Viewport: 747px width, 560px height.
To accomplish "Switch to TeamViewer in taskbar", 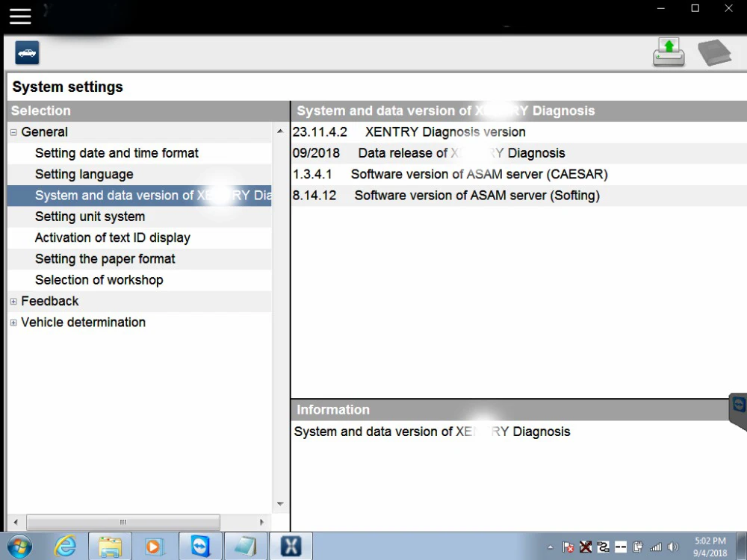I will point(200,547).
